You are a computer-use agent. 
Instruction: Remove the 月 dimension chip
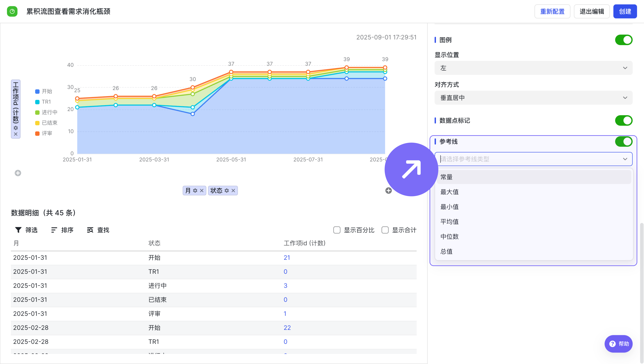pos(202,191)
